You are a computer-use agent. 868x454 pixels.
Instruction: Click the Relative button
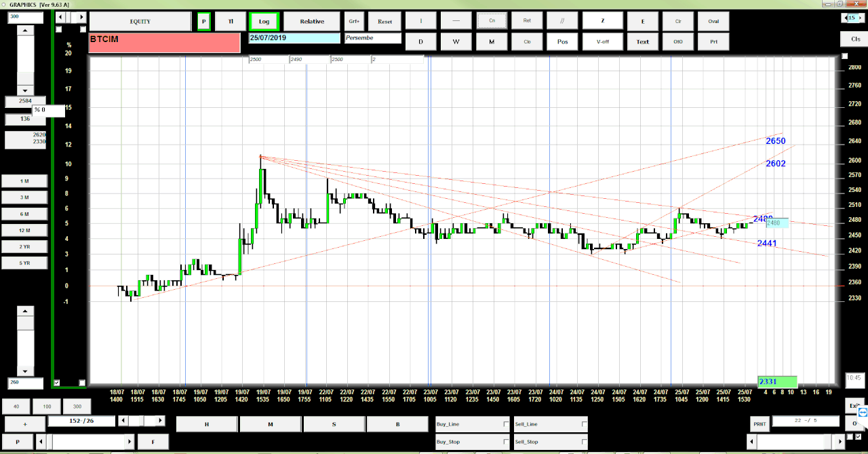pos(312,21)
